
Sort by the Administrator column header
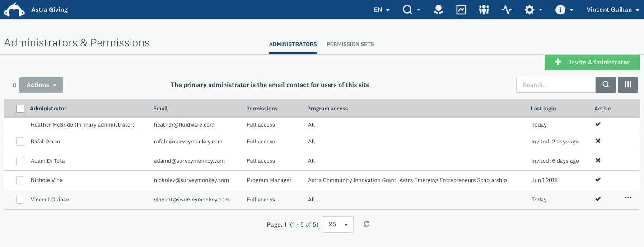pyautogui.click(x=48, y=109)
